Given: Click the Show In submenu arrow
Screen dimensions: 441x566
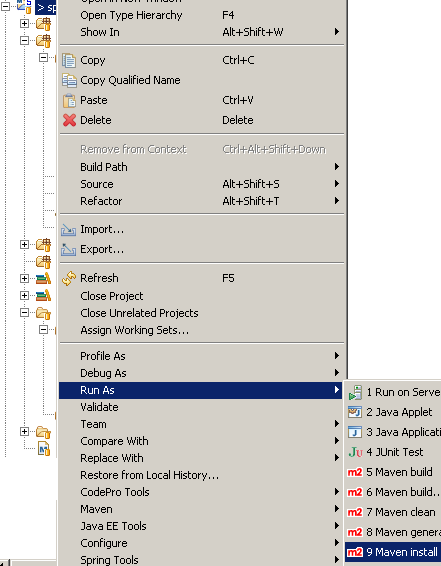Looking at the screenshot, I should coord(336,32).
